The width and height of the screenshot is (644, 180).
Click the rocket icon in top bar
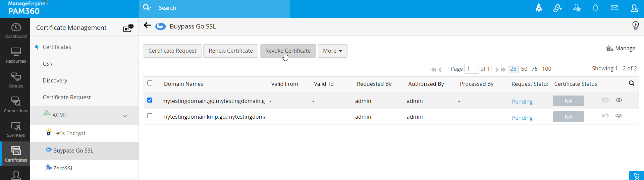[539, 8]
